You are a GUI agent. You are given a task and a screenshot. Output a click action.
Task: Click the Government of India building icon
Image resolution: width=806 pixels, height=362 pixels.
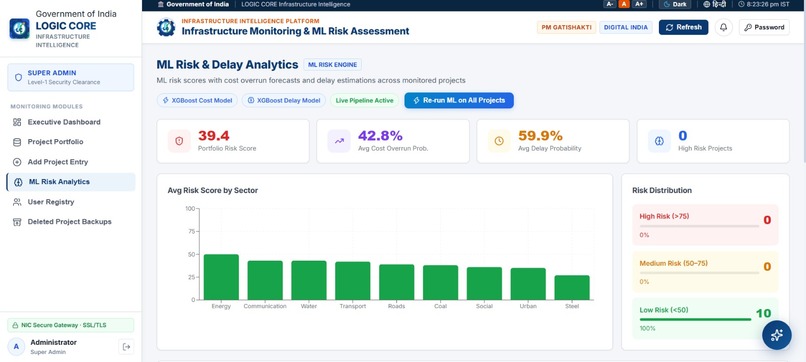[161, 4]
